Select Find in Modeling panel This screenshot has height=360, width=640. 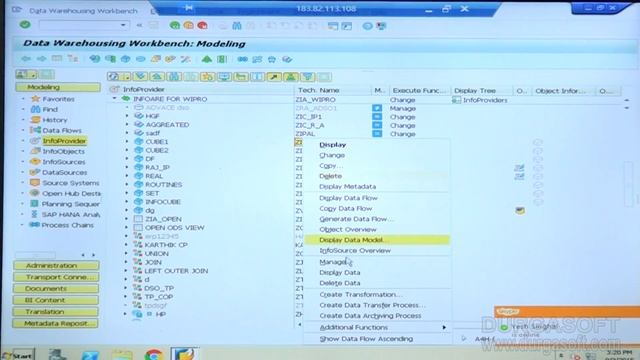(x=50, y=109)
